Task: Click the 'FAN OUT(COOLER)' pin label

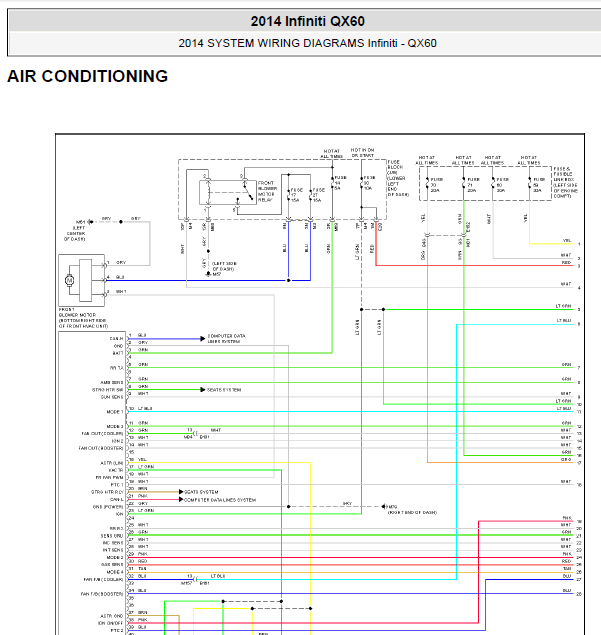Action: pyautogui.click(x=102, y=433)
